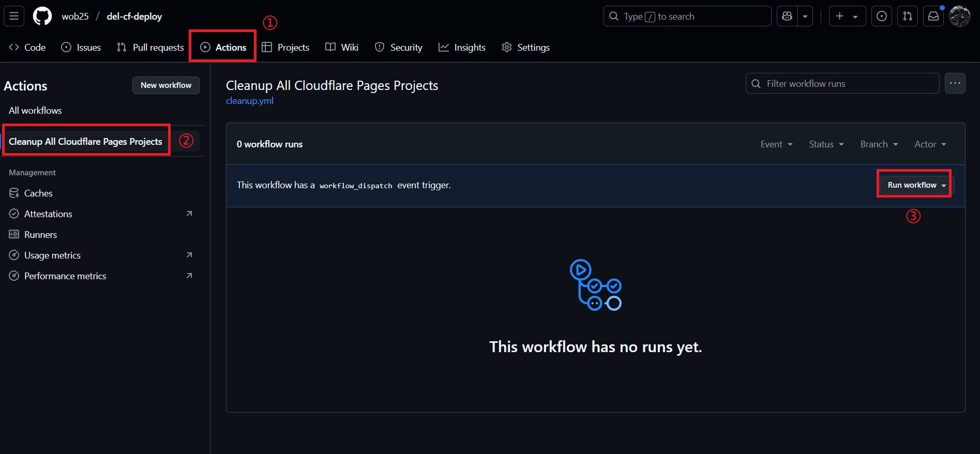Click the New workflow button
The width and height of the screenshot is (980, 454).
[x=166, y=85]
